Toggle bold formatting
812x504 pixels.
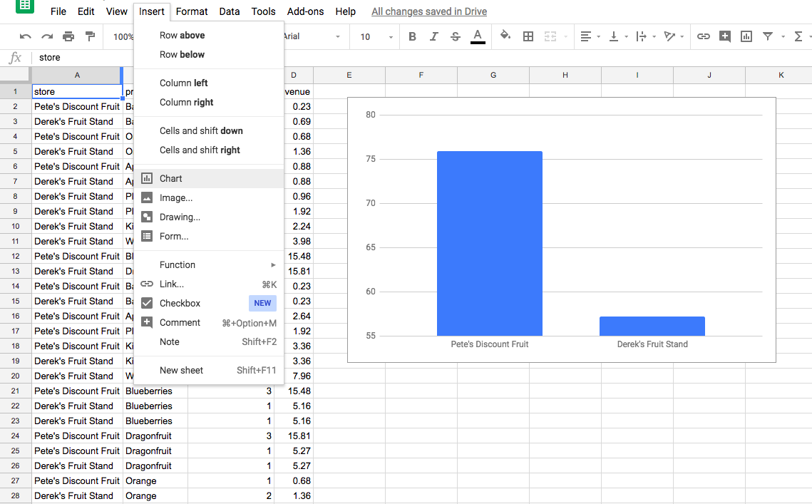click(412, 36)
